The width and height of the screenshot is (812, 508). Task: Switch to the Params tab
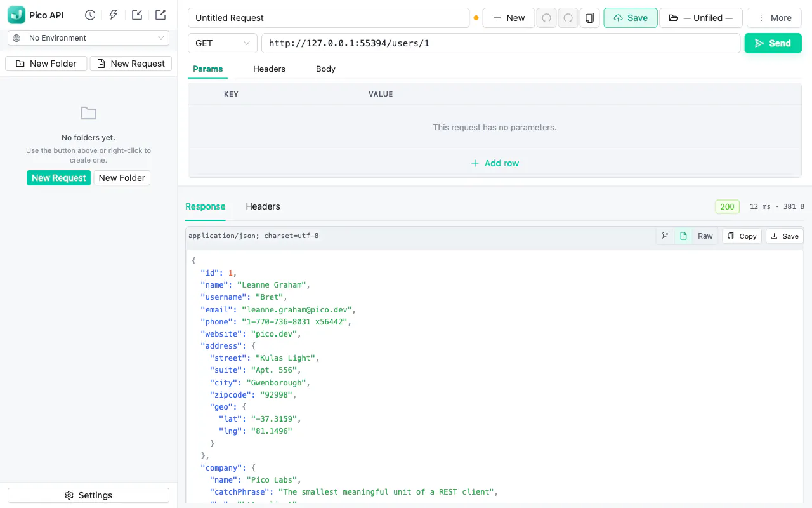pyautogui.click(x=208, y=69)
